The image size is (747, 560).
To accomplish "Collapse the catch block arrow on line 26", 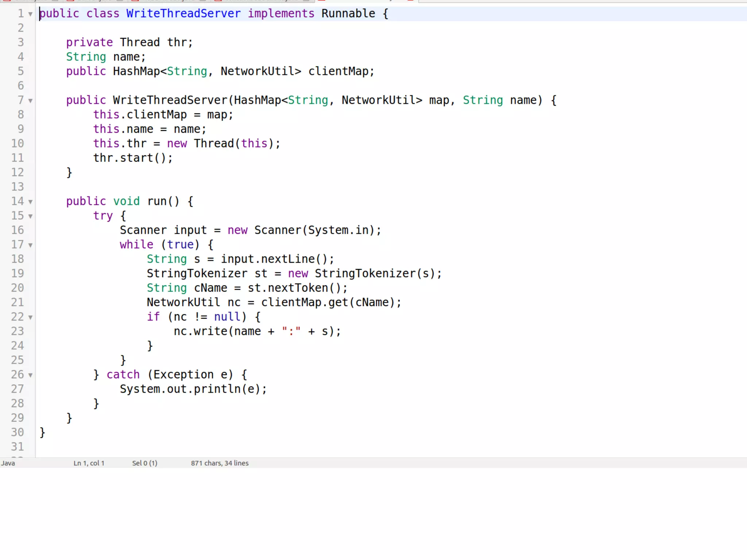I will (31, 375).
